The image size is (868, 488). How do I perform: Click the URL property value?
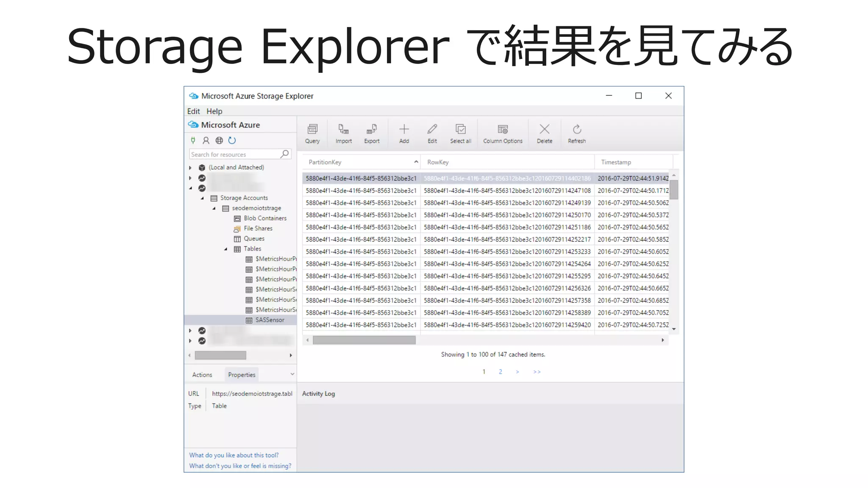pos(252,394)
